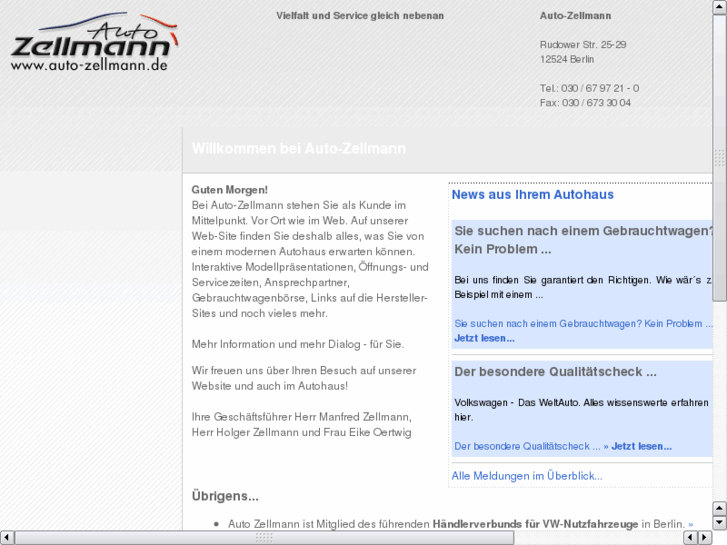Click the horizontal scrollbar right arrow at far right
The image size is (727, 545).
tap(705, 538)
